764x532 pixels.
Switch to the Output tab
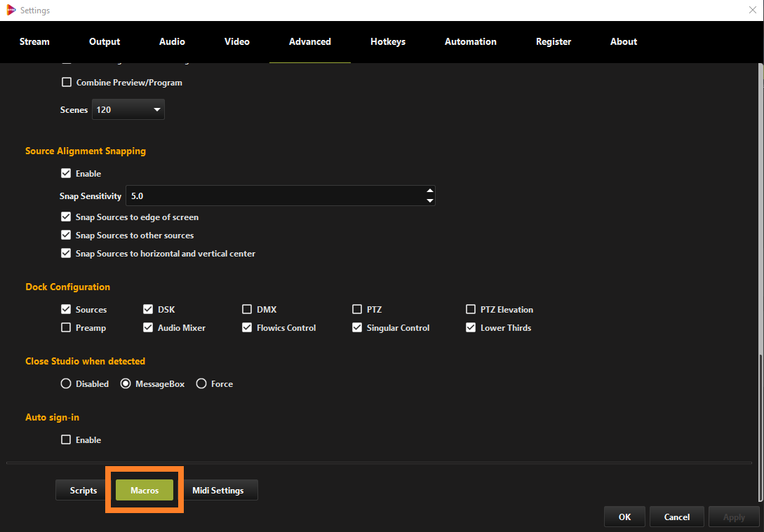[x=105, y=42]
